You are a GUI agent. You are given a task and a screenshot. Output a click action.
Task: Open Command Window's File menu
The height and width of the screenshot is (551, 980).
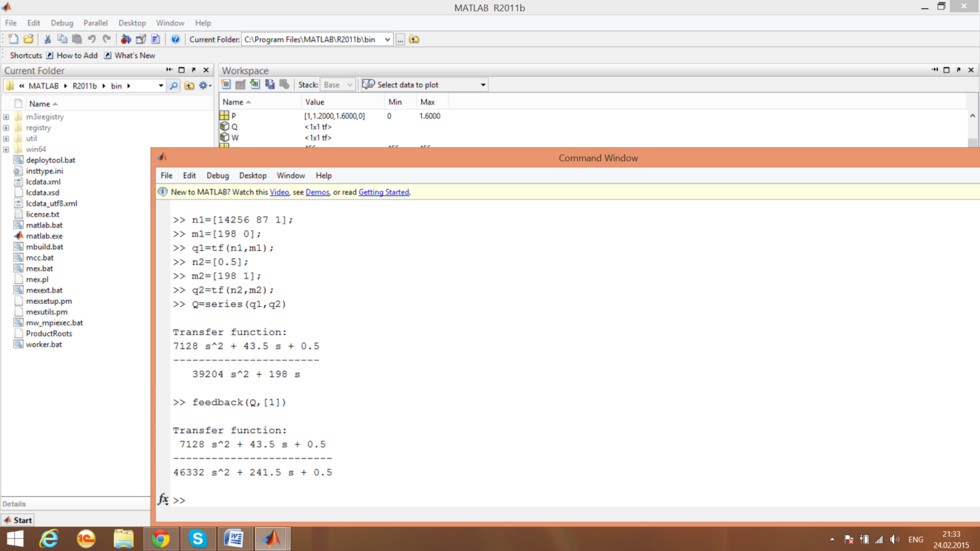tap(167, 175)
